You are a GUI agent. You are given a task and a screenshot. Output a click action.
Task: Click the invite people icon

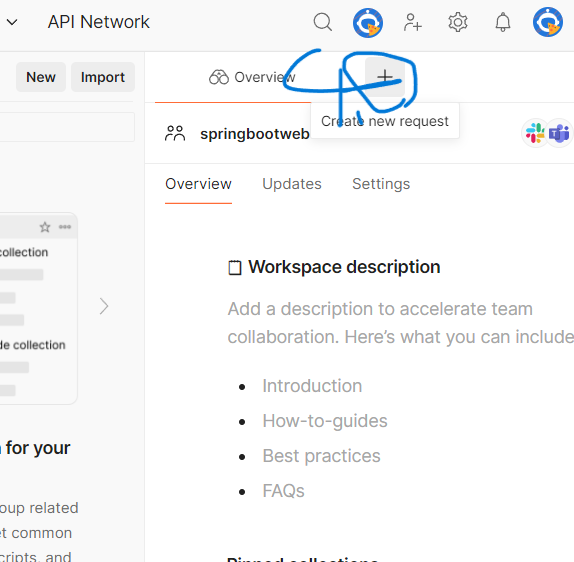click(x=413, y=22)
